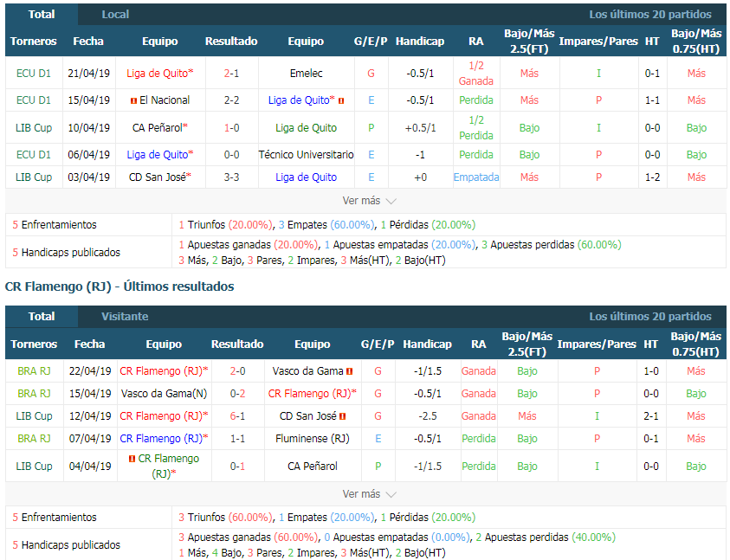The height and width of the screenshot is (560, 730).
Task: Click the 'CR Flamengo (RJ) - Últimos resultados' heading
Action: 120,286
